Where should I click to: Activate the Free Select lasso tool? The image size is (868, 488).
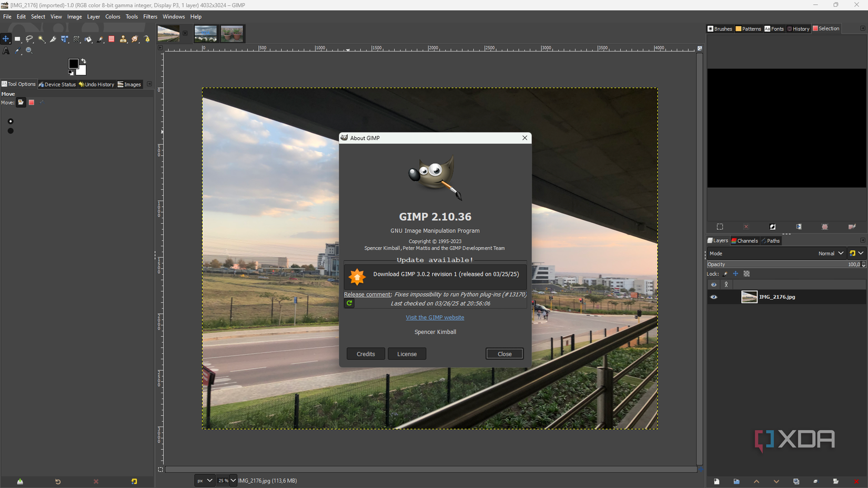[30, 39]
